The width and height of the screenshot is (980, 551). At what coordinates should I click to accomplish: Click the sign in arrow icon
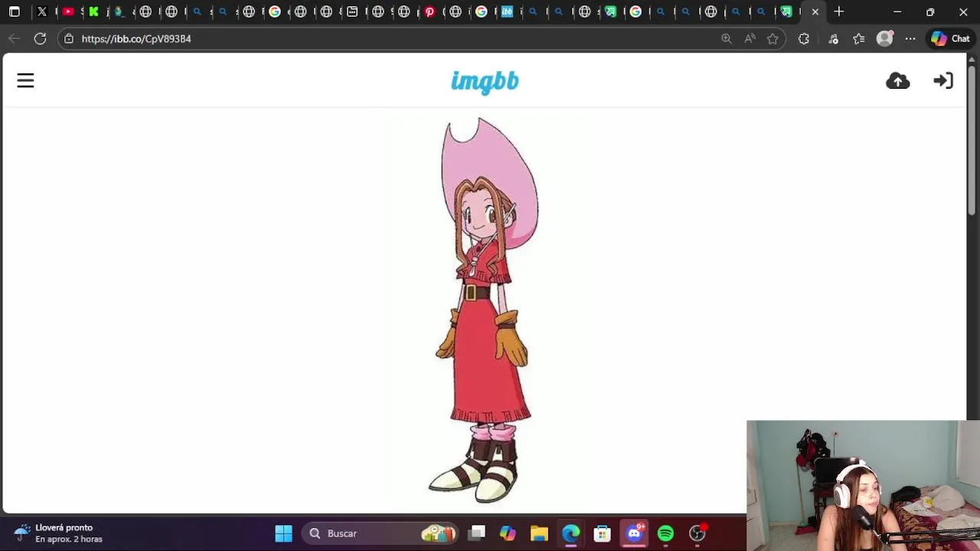pyautogui.click(x=943, y=80)
